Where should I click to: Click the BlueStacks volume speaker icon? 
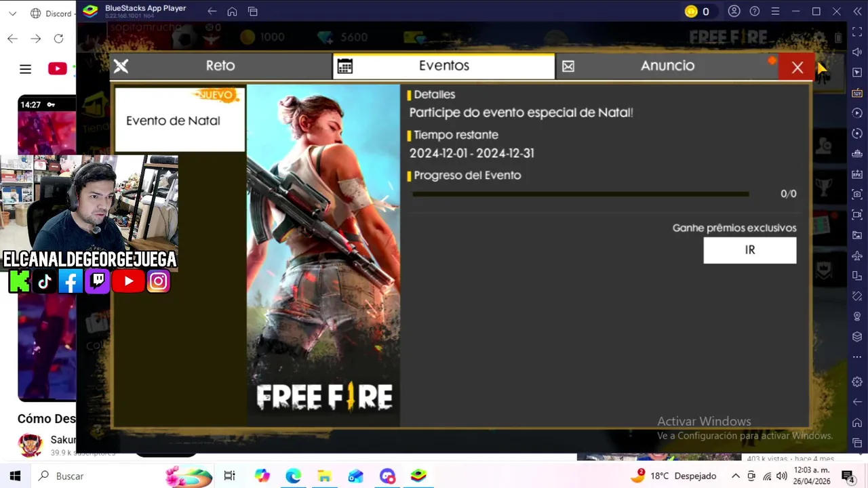(857, 52)
